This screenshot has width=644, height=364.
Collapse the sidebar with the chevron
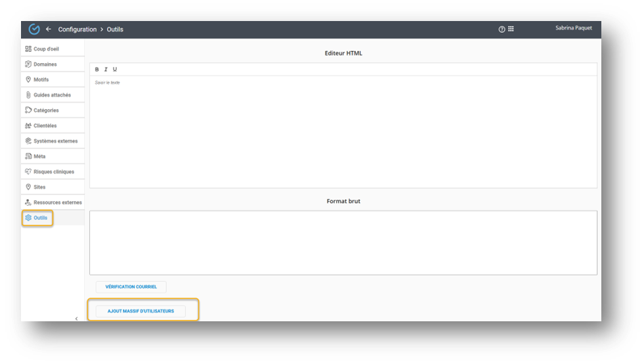[x=76, y=318]
